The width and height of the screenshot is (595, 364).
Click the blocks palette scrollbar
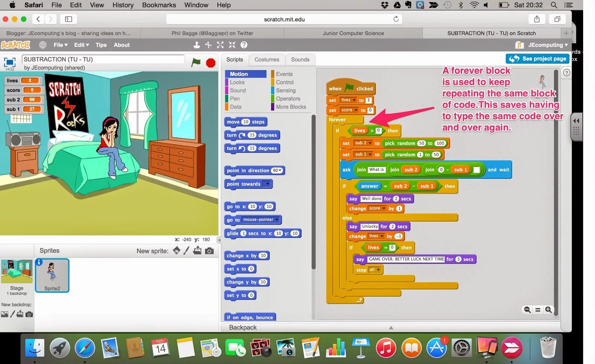[313, 191]
